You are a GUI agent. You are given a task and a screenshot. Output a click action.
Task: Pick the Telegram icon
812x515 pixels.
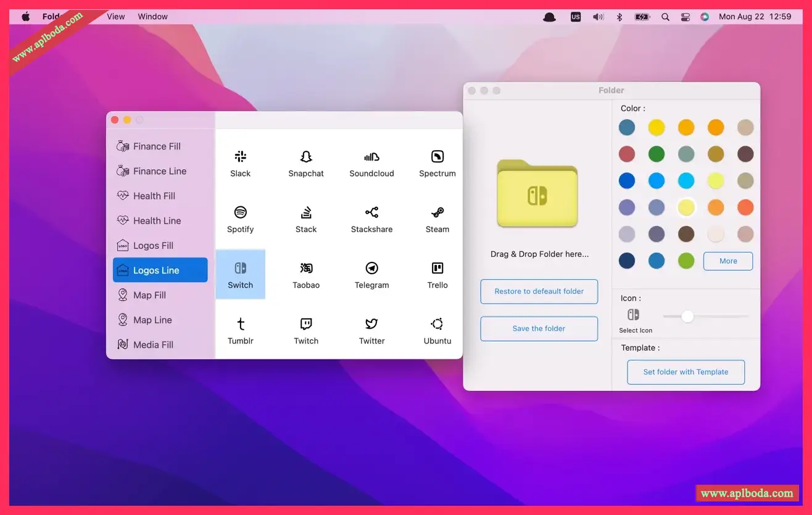[x=371, y=268]
